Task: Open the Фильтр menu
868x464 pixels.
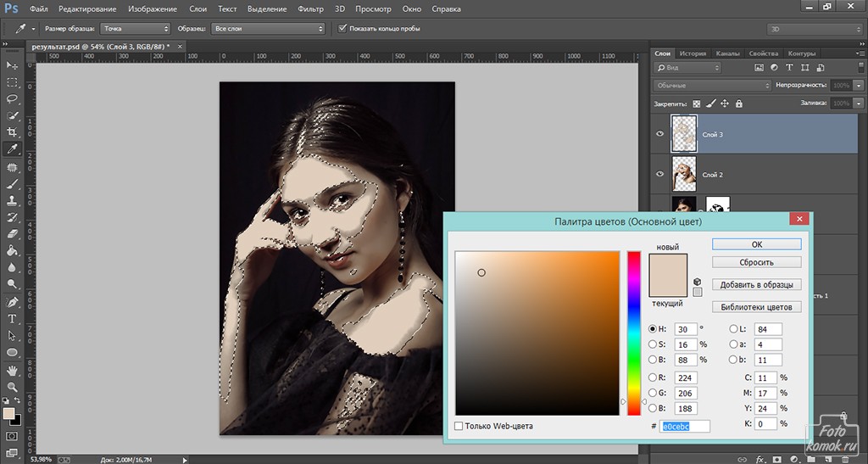Action: 310,8
